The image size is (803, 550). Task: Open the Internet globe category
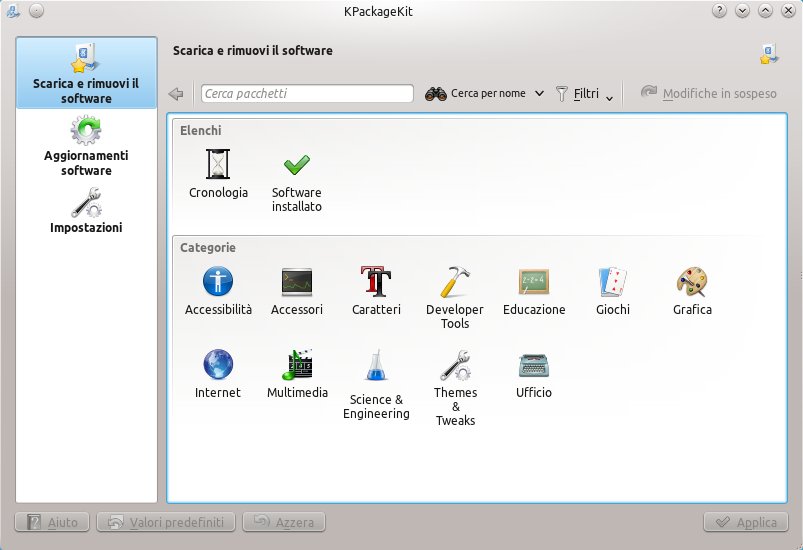click(218, 365)
